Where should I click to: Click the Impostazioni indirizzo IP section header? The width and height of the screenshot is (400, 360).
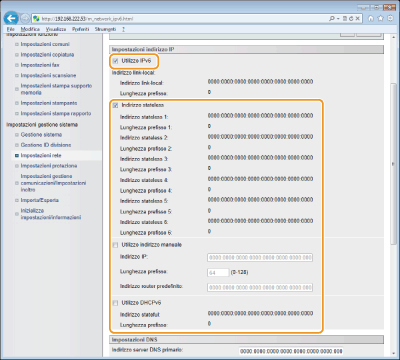click(247, 49)
